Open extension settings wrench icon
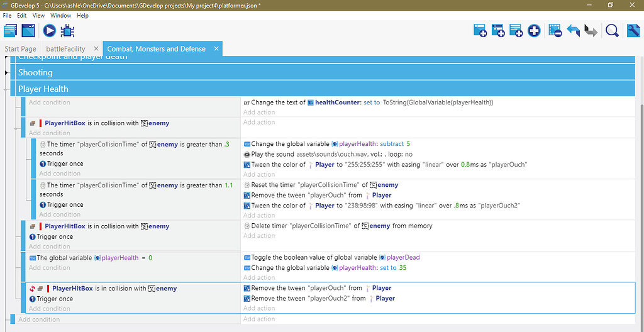Screen dimensions: 644x332 pyautogui.click(x=633, y=31)
